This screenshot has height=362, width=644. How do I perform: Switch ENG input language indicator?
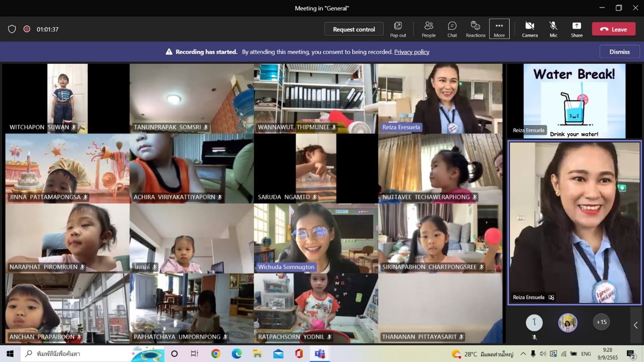click(586, 354)
